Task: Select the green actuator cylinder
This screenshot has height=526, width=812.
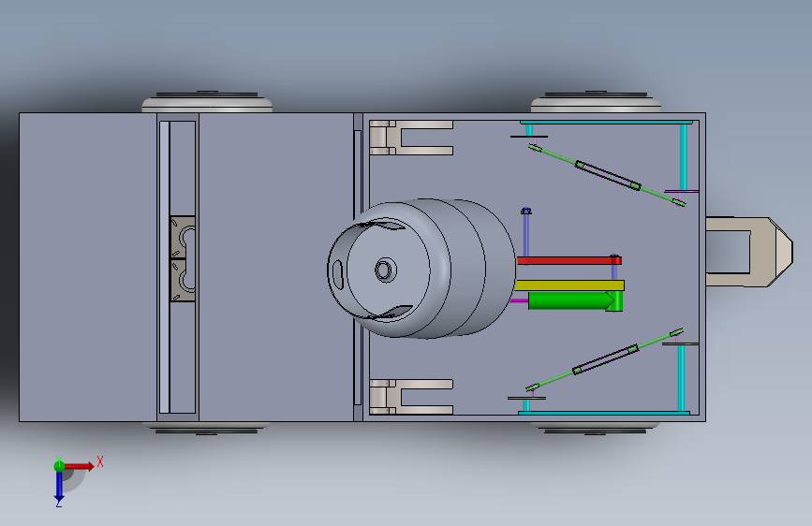Action: click(575, 300)
